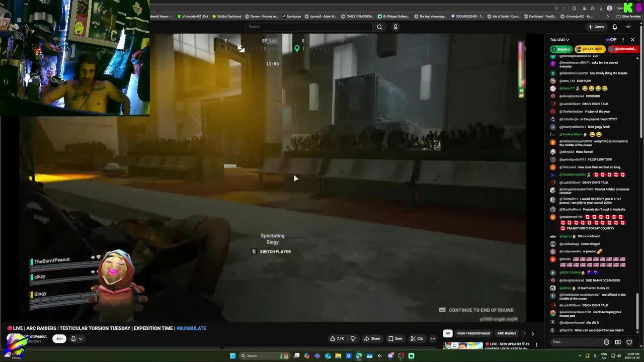
Task: Show hidden system tray icons chevron
Action: pos(580,356)
